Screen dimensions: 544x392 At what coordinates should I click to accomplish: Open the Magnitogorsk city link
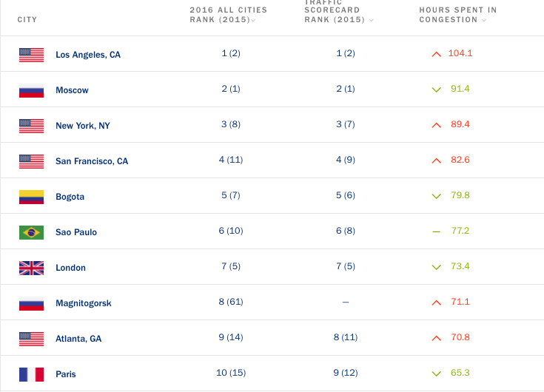84,303
